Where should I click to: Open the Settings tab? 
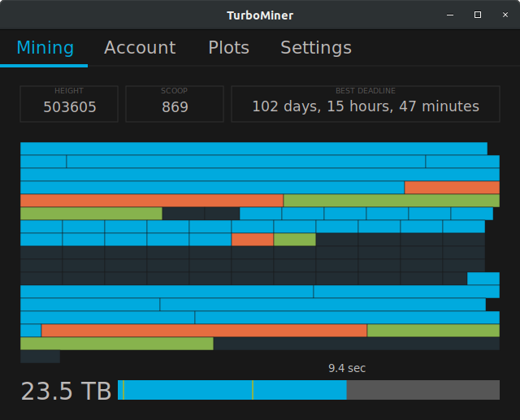[316, 48]
